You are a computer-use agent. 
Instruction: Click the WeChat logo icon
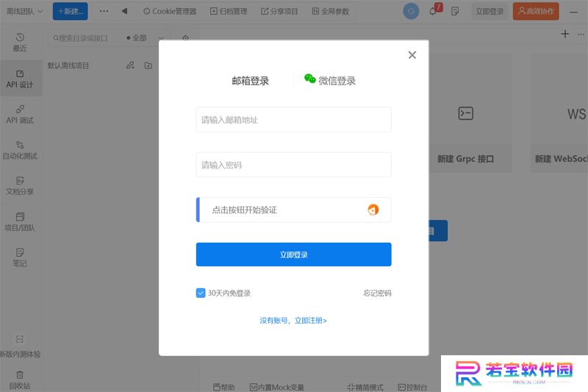[x=309, y=79]
